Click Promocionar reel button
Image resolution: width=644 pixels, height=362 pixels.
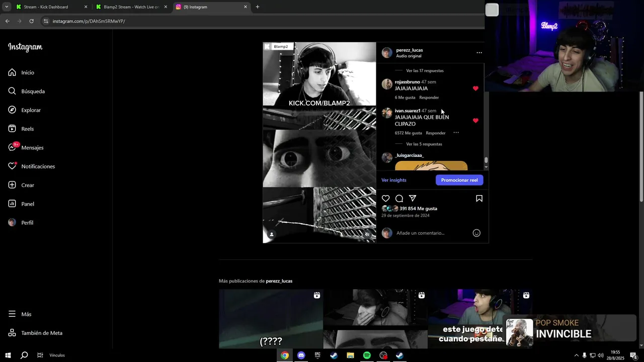[x=459, y=180]
